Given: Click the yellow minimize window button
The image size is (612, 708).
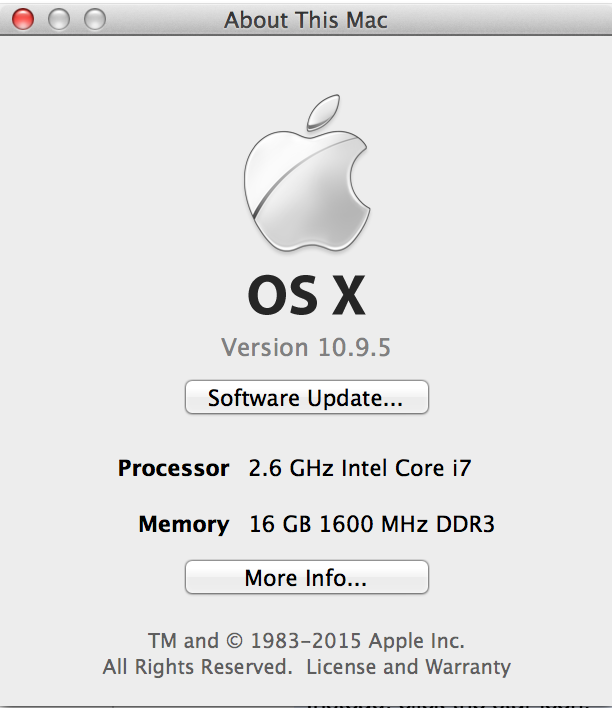Looking at the screenshot, I should tap(59, 19).
